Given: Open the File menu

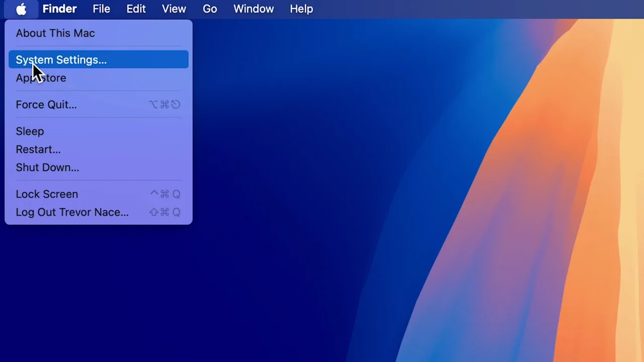Looking at the screenshot, I should [x=101, y=9].
